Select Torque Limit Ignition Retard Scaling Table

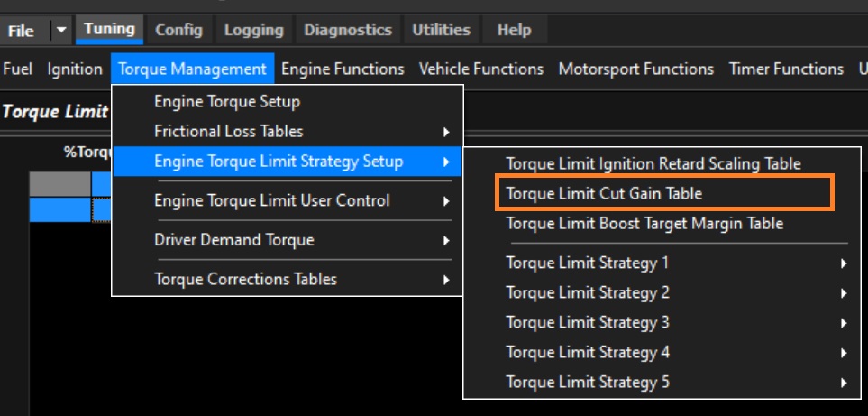tap(653, 163)
